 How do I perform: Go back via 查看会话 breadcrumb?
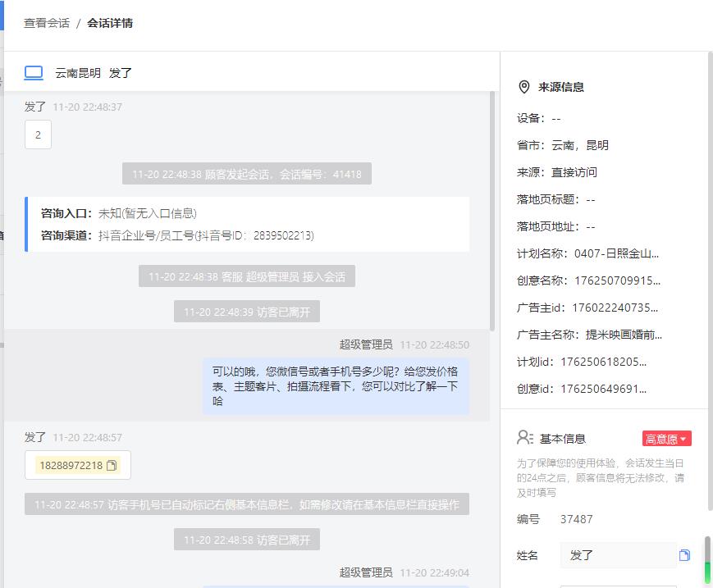click(47, 23)
